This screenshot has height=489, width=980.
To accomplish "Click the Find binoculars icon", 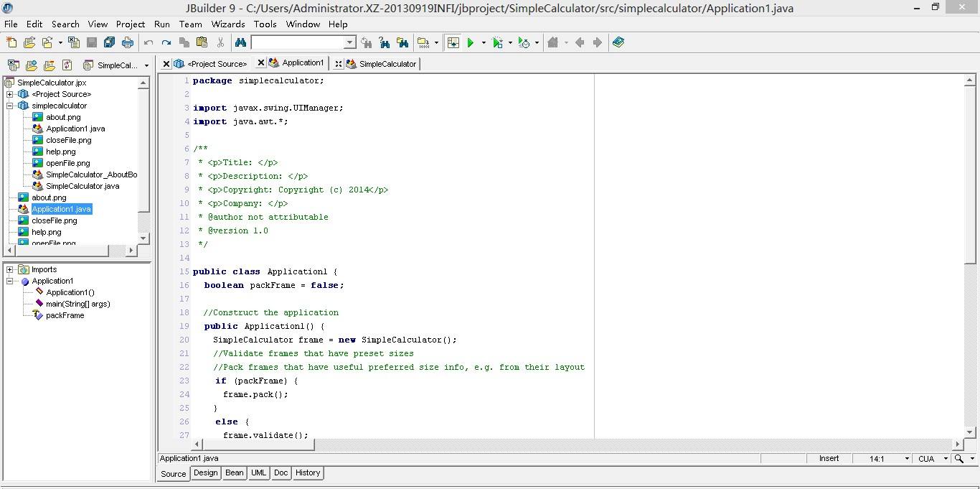I will (x=240, y=43).
